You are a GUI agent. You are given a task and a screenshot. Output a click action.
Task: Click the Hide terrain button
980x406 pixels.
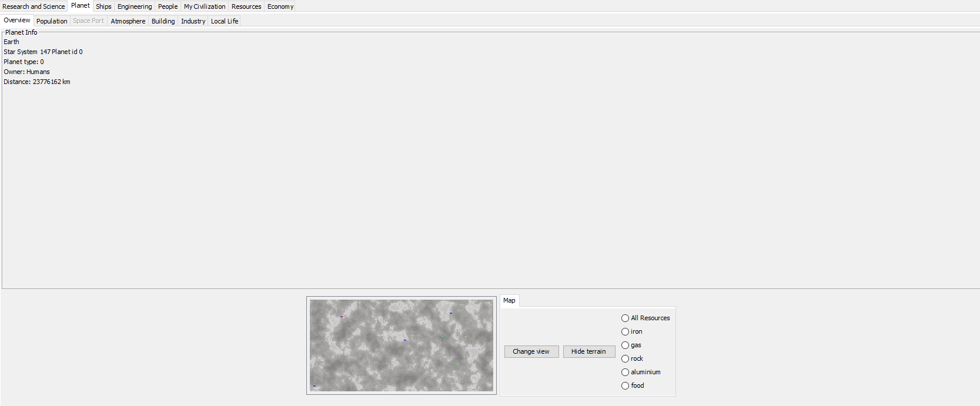coord(588,351)
